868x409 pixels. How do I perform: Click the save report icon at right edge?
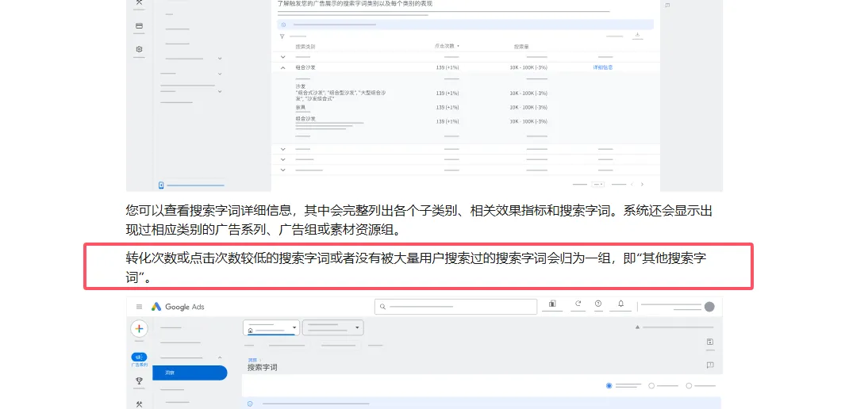tap(709, 342)
